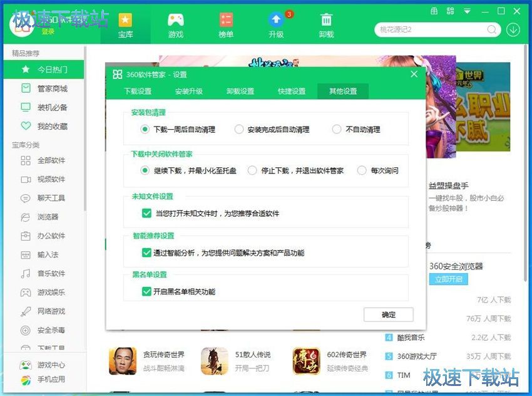Open the 卸载 trash bin icon
Viewport: 532px width, 396px height.
326,26
